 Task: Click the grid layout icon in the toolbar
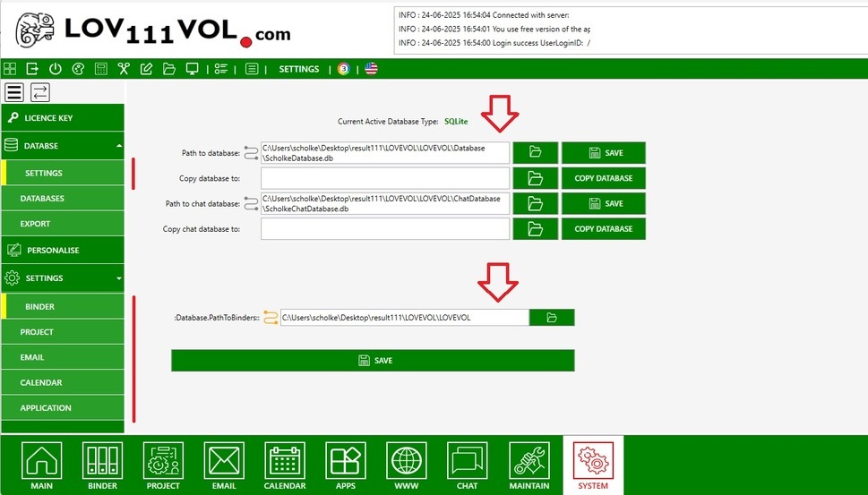click(x=10, y=69)
